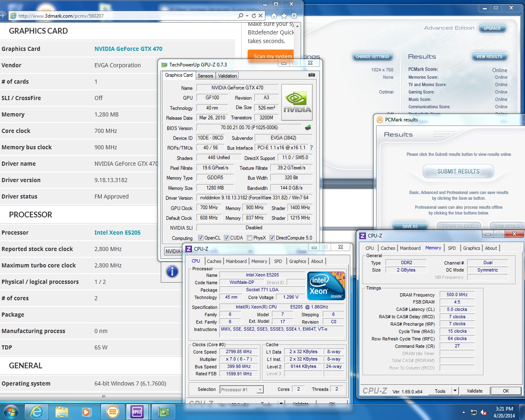
Task: Take a GPU-Z screenshot with the camera icon
Action: 312,75
